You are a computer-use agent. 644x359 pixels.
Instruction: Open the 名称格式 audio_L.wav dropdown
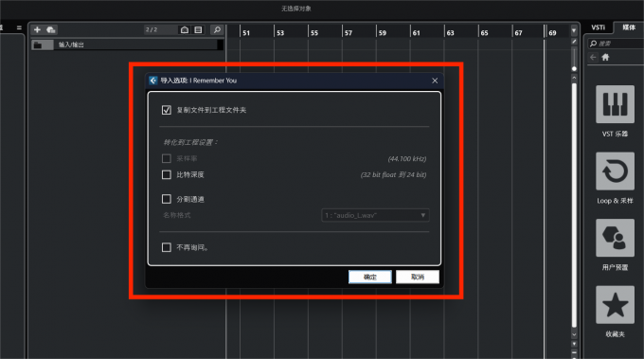point(375,215)
